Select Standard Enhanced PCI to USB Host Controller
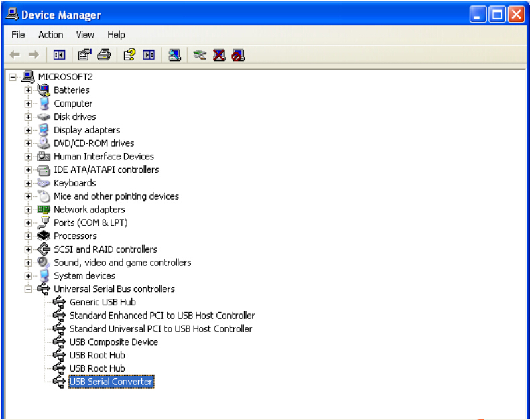This screenshot has height=420, width=530. click(x=162, y=316)
